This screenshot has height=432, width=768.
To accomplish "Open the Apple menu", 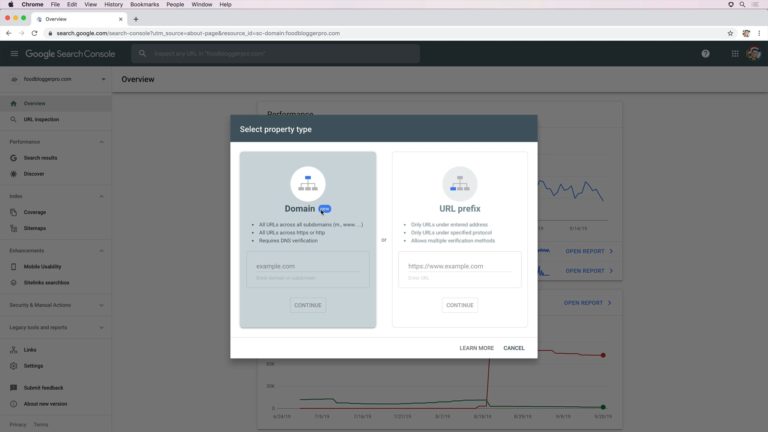I will click(10, 4).
